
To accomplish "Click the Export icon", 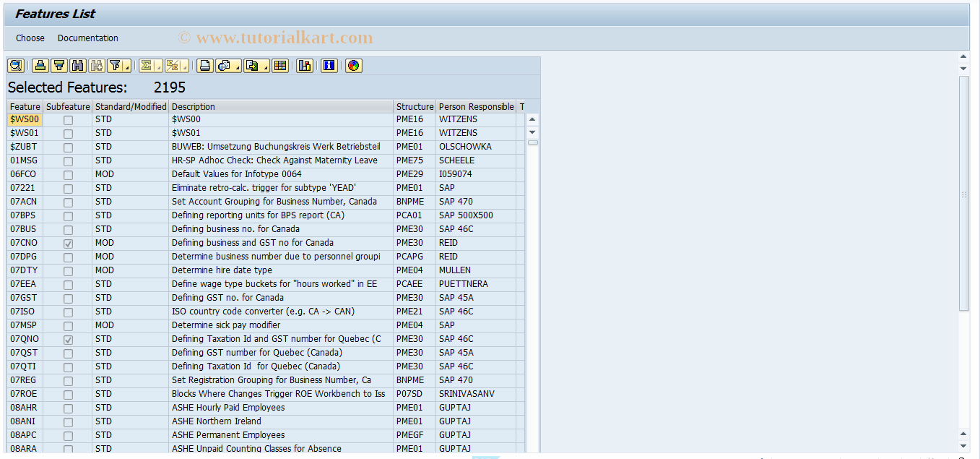I will 252,66.
